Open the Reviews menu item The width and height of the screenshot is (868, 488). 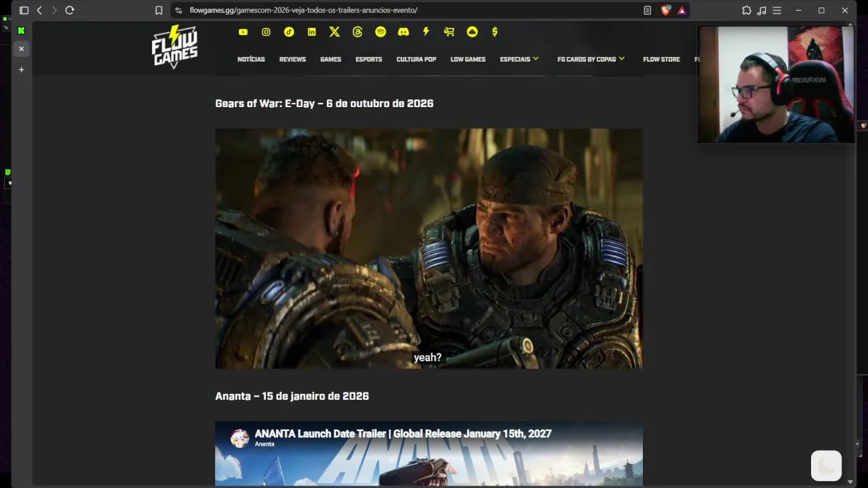click(x=292, y=59)
